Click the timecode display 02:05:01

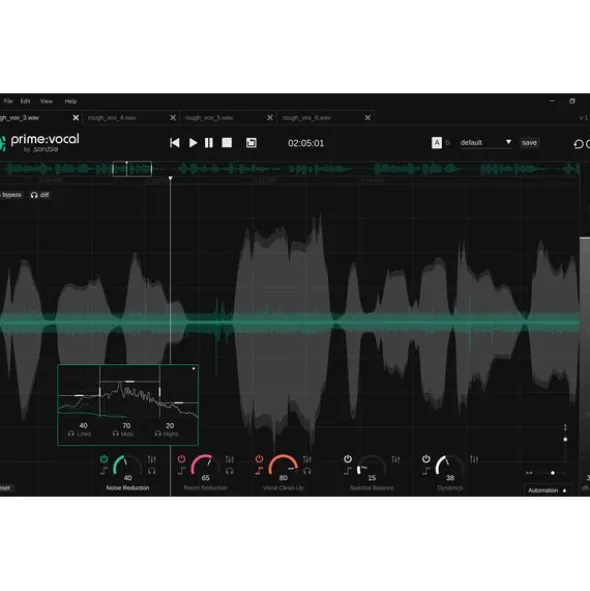tap(306, 143)
